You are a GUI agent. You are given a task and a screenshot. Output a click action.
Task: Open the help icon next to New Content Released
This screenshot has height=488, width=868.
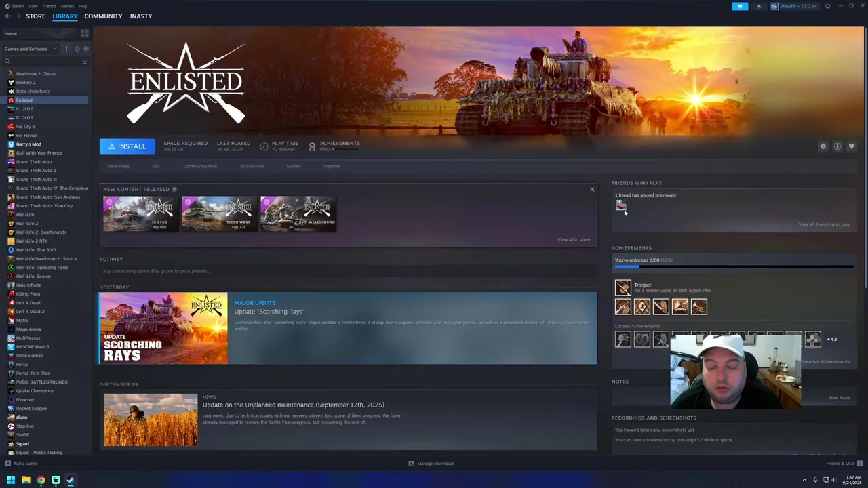click(x=174, y=190)
